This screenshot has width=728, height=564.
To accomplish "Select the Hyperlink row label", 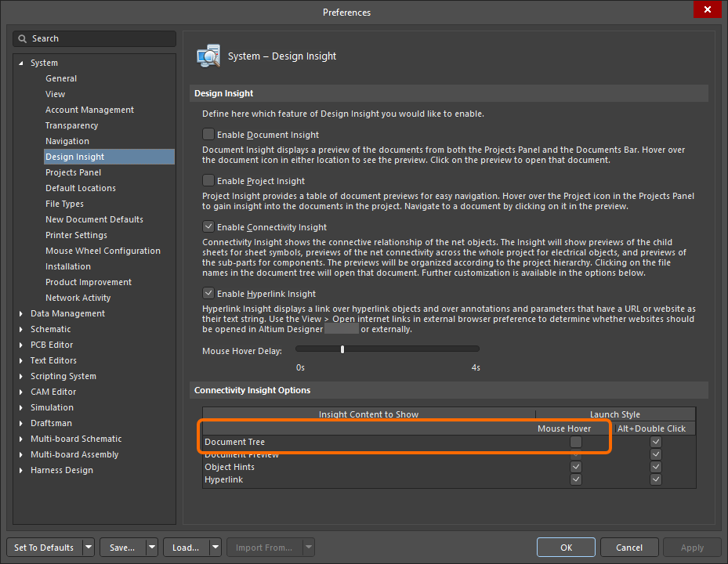I will coord(224,479).
